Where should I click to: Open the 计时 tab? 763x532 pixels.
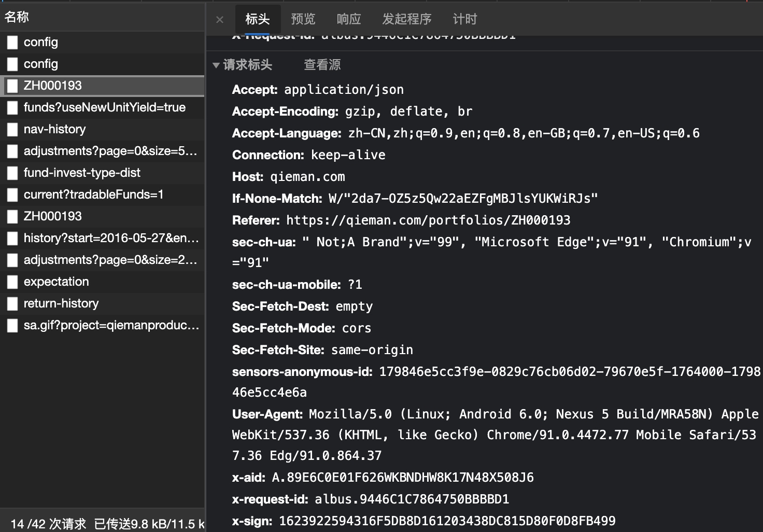[x=465, y=19]
